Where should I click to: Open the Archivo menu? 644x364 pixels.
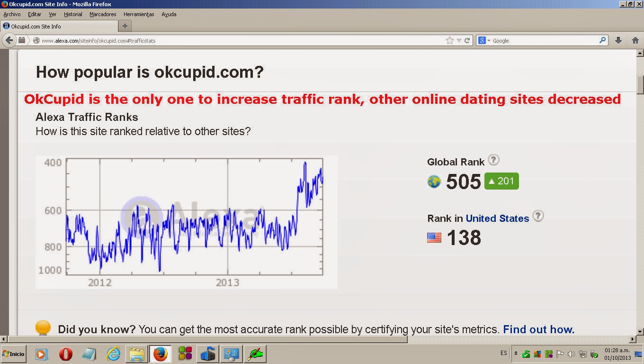(12, 14)
